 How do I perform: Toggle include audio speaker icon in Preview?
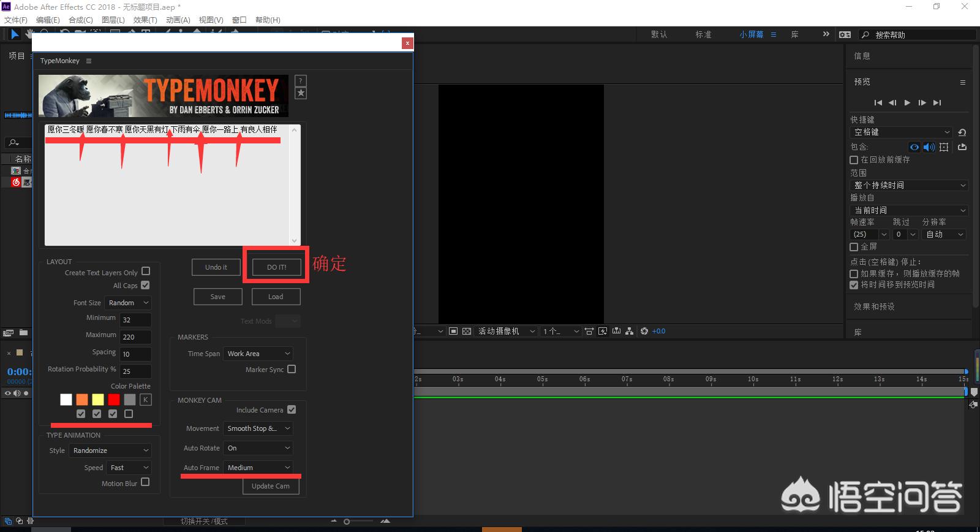(929, 147)
